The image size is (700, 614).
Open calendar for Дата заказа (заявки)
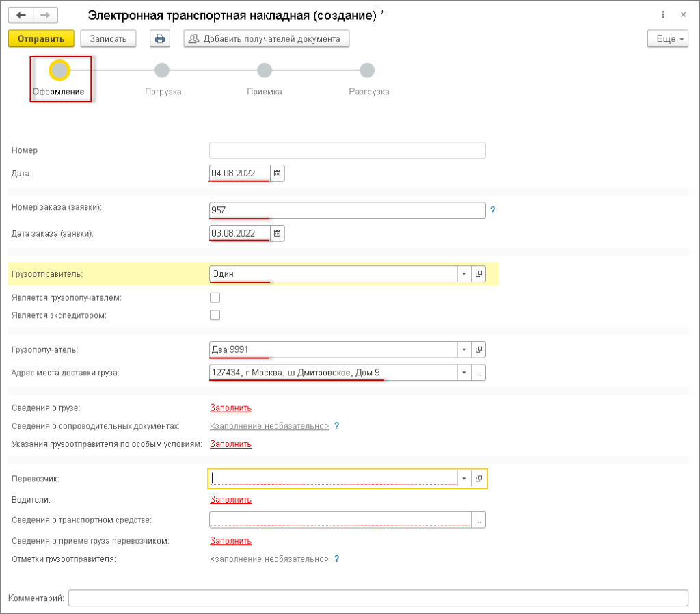click(x=277, y=234)
